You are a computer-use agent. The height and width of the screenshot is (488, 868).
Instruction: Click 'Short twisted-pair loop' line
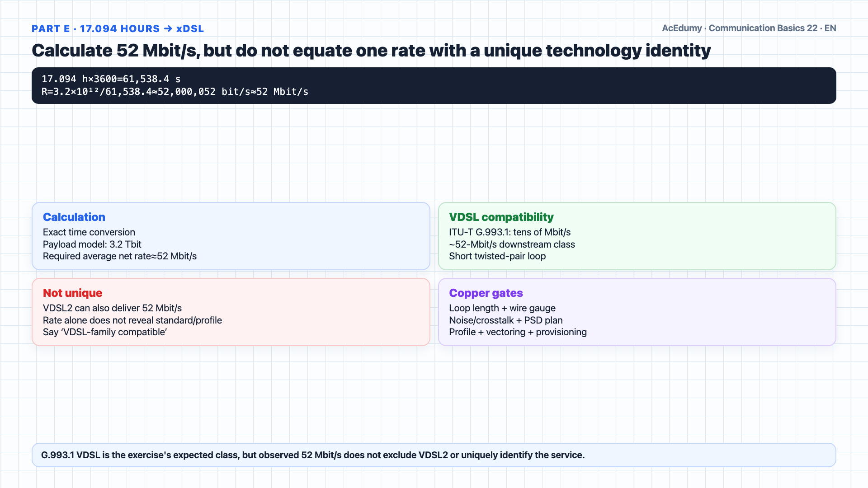pos(497,256)
